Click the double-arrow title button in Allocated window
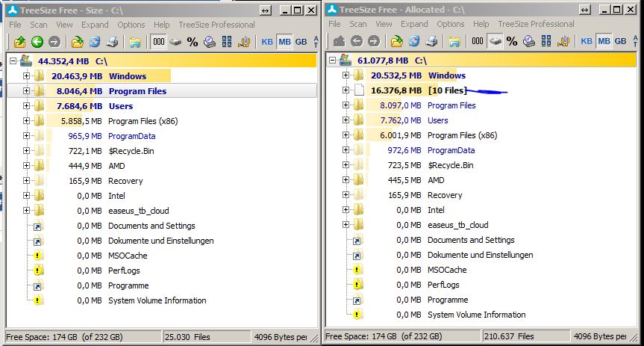 [585, 10]
